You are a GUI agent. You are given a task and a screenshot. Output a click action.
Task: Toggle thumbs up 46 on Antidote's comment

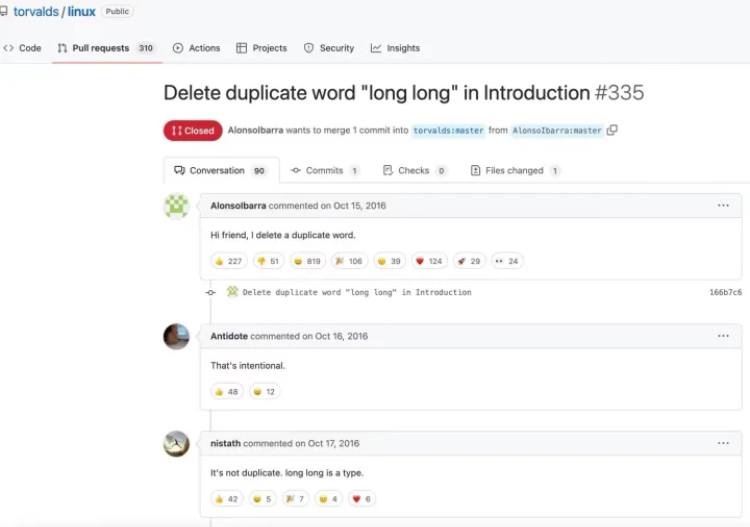[227, 392]
